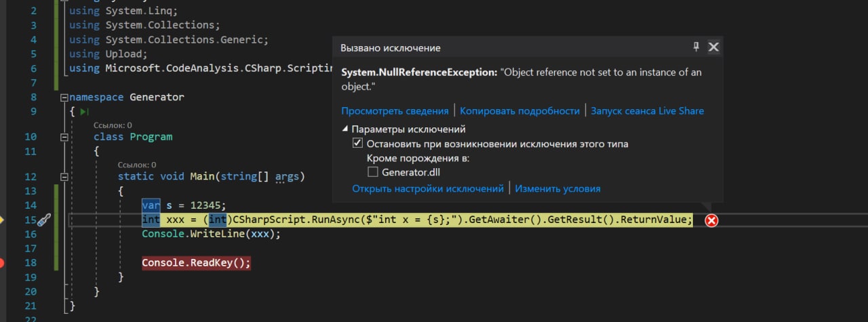Viewport: 868px width, 322px height.
Task: Click the Console.WriteLine(xxx) line
Action: coord(211,234)
